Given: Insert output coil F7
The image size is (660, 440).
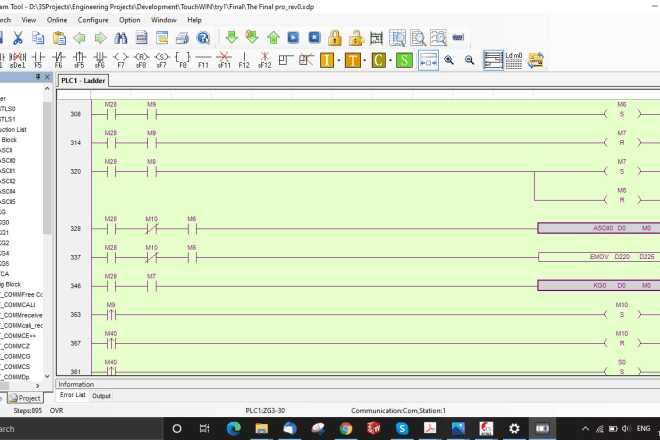Looking at the screenshot, I should click(121, 60).
